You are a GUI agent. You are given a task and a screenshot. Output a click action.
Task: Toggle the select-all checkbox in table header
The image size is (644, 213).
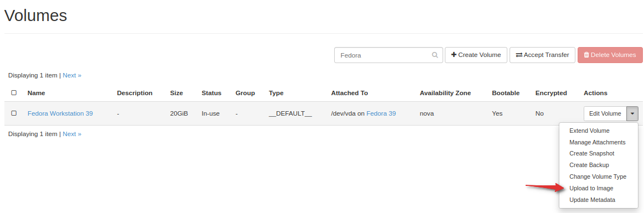(14, 93)
